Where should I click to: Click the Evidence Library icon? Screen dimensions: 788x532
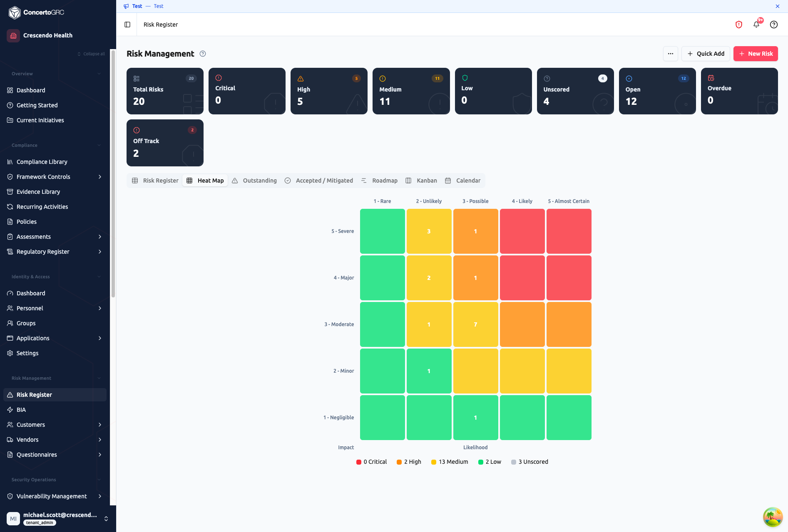click(10, 192)
